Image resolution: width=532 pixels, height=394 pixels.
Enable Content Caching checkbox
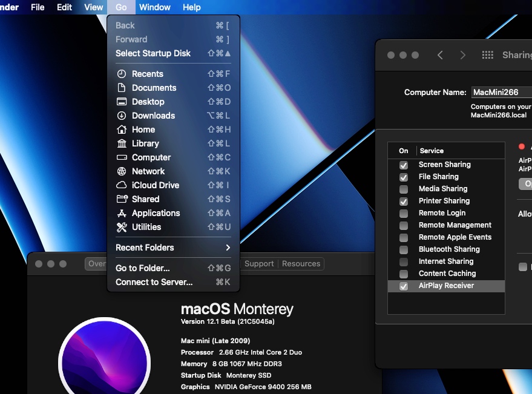pos(404,274)
